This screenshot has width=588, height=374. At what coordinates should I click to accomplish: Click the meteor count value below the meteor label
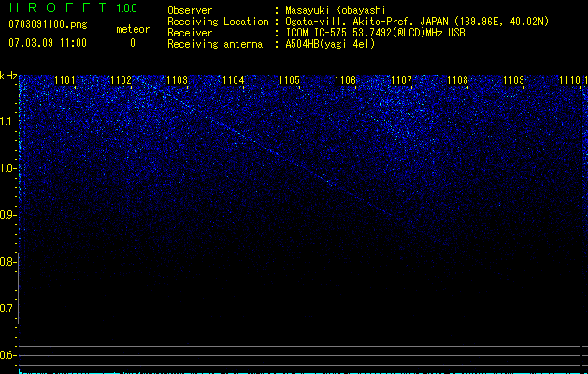point(133,43)
